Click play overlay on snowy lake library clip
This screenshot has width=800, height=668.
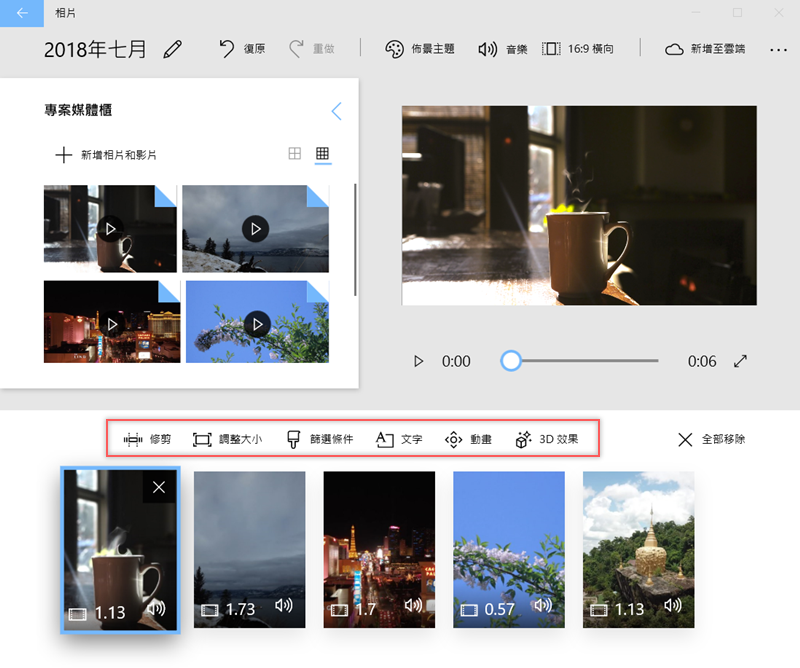point(256,229)
